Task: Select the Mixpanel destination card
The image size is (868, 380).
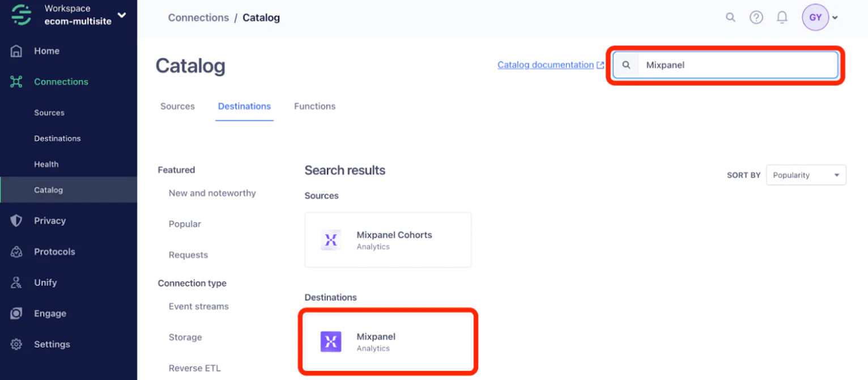Action: tap(388, 342)
